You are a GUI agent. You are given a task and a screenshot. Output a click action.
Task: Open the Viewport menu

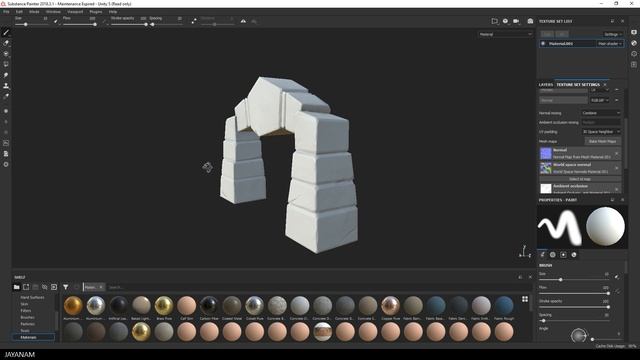(75, 12)
